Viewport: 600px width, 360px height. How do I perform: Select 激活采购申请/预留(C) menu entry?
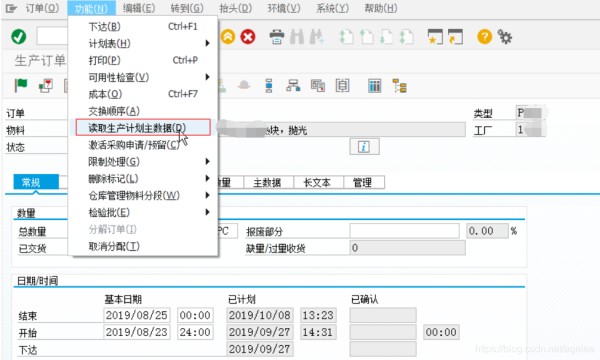click(x=143, y=145)
